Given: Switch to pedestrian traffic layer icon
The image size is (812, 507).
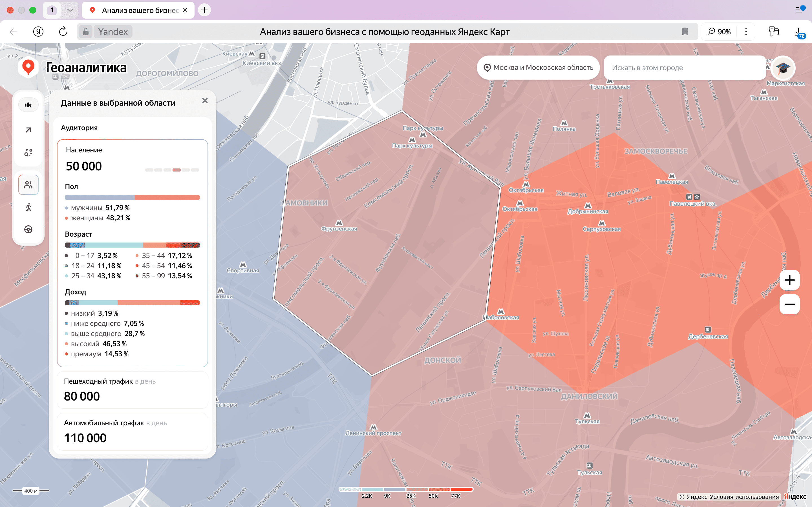Looking at the screenshot, I should pos(28,207).
